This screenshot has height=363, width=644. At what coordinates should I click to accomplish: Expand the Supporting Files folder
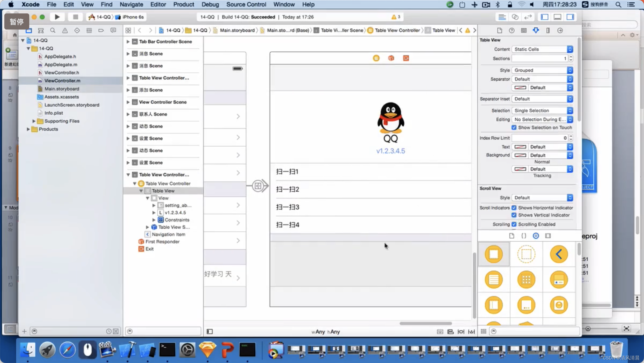point(34,121)
